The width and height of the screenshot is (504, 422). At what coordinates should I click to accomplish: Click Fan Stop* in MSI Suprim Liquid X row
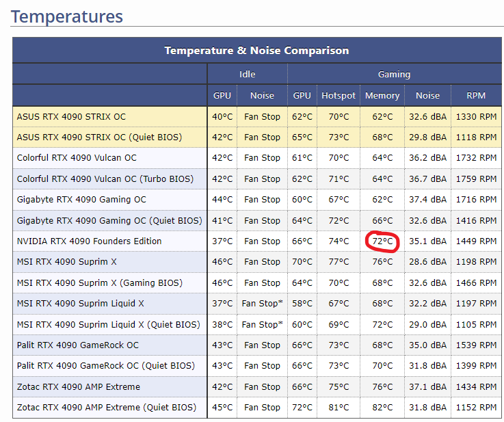pyautogui.click(x=262, y=304)
